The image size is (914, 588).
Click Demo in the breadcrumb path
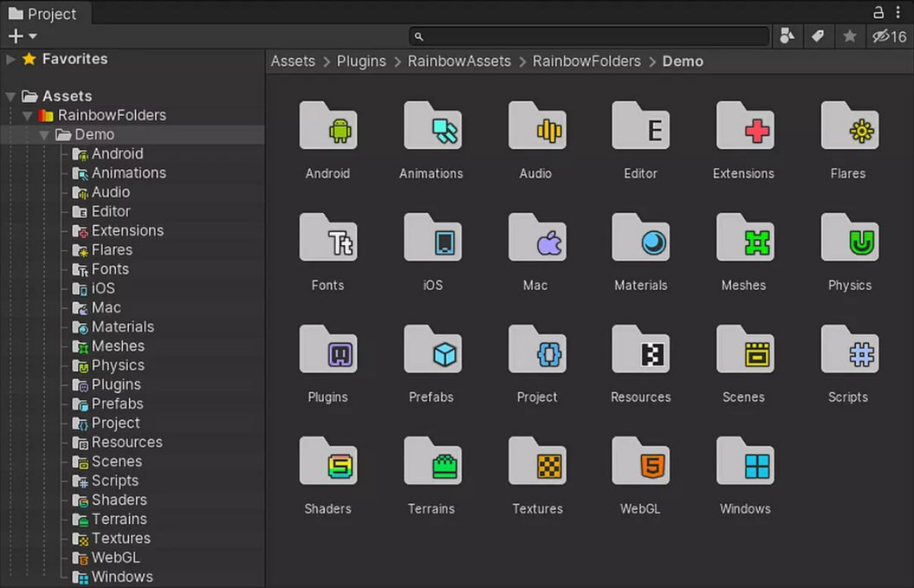pyautogui.click(x=682, y=61)
